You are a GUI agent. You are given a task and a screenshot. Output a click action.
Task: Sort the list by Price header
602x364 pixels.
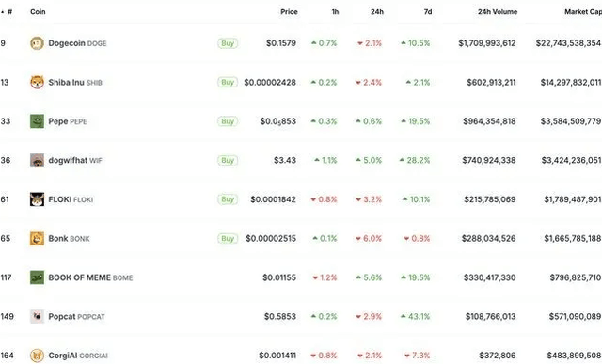pyautogui.click(x=289, y=12)
